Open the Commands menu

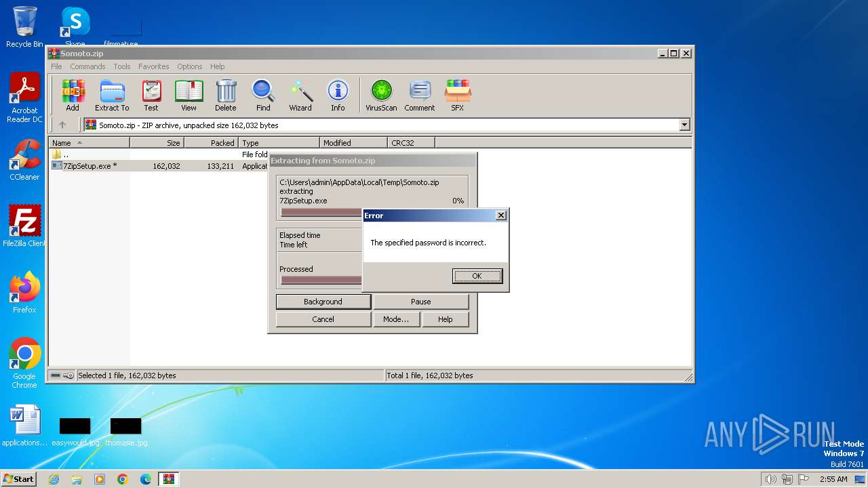pyautogui.click(x=87, y=66)
